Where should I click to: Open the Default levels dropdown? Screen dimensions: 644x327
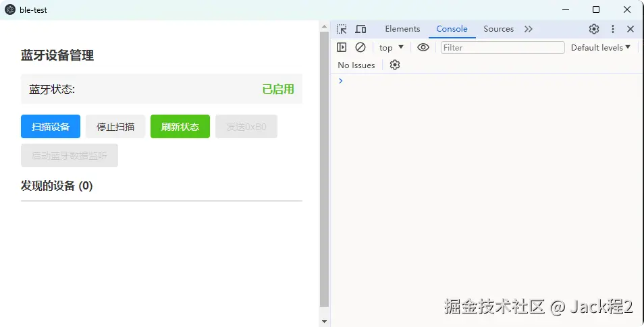pos(601,48)
